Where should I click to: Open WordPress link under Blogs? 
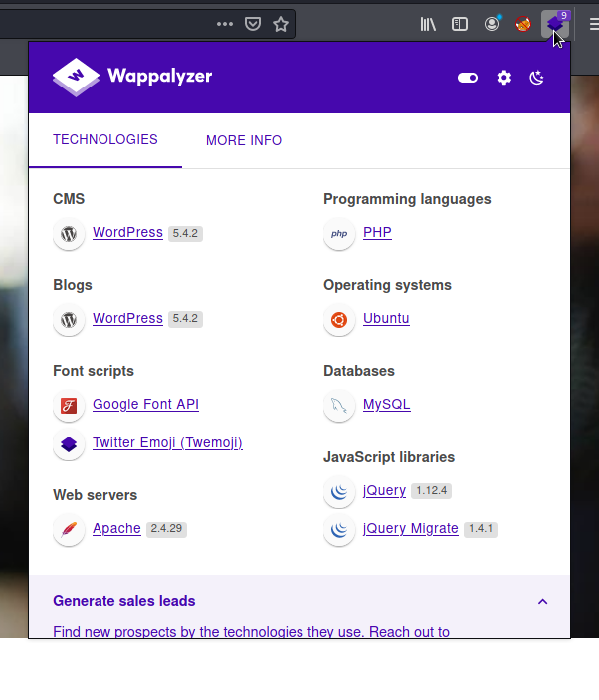(127, 319)
